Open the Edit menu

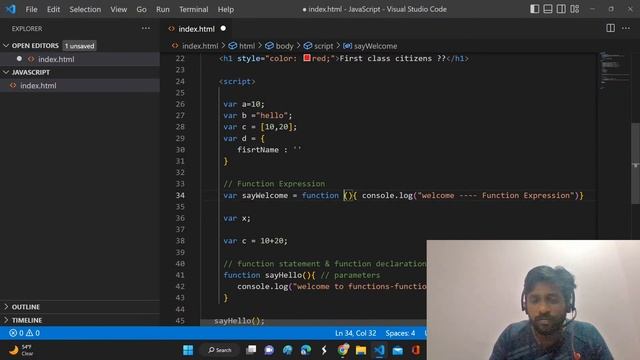(x=53, y=9)
